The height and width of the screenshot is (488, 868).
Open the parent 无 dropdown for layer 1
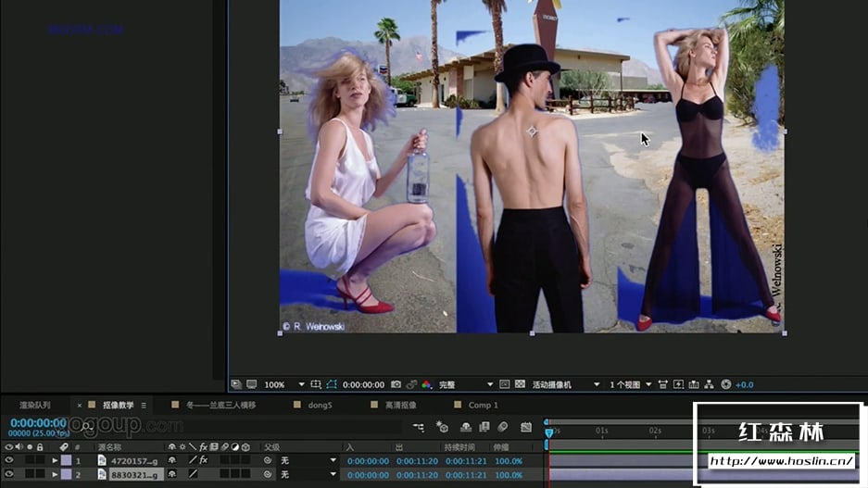tap(308, 460)
